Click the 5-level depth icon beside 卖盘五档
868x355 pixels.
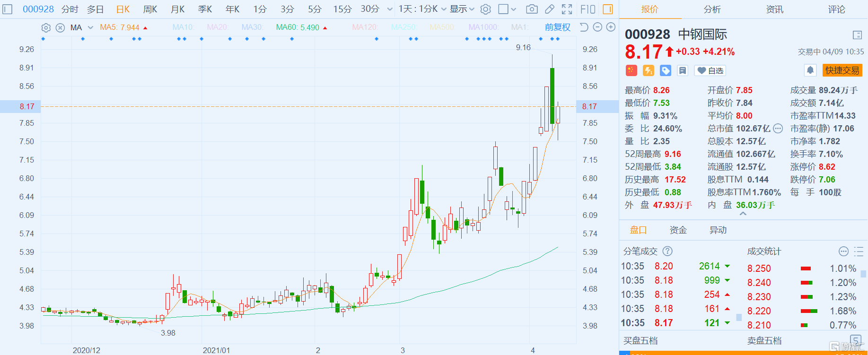[x=856, y=339]
